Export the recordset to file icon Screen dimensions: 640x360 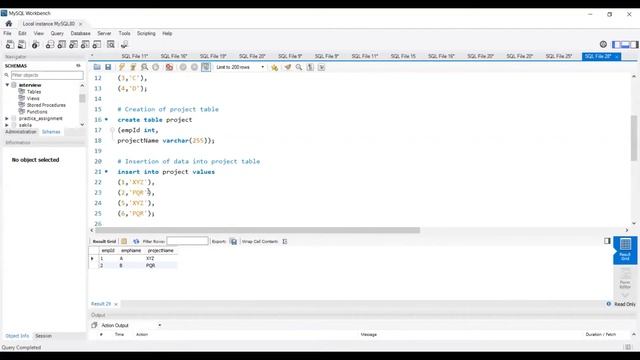coord(233,241)
